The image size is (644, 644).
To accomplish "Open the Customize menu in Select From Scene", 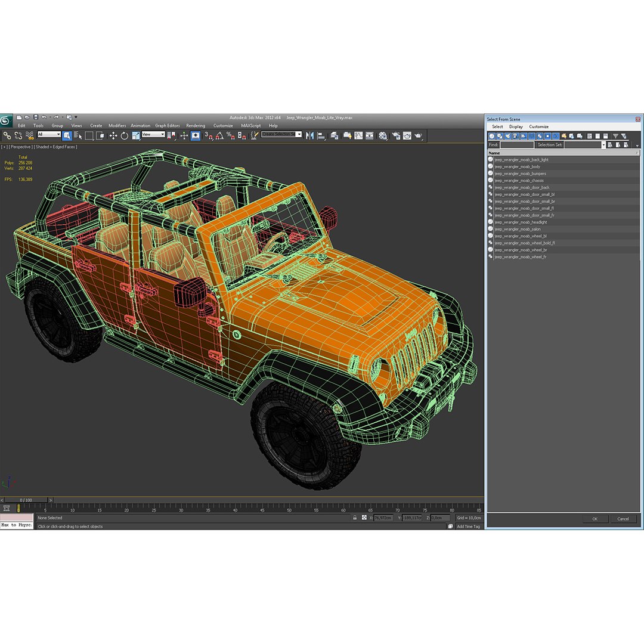I will [x=538, y=126].
